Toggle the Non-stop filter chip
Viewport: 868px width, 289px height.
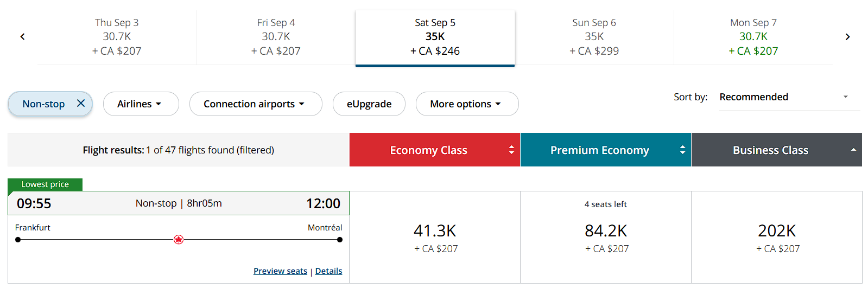[x=43, y=104]
